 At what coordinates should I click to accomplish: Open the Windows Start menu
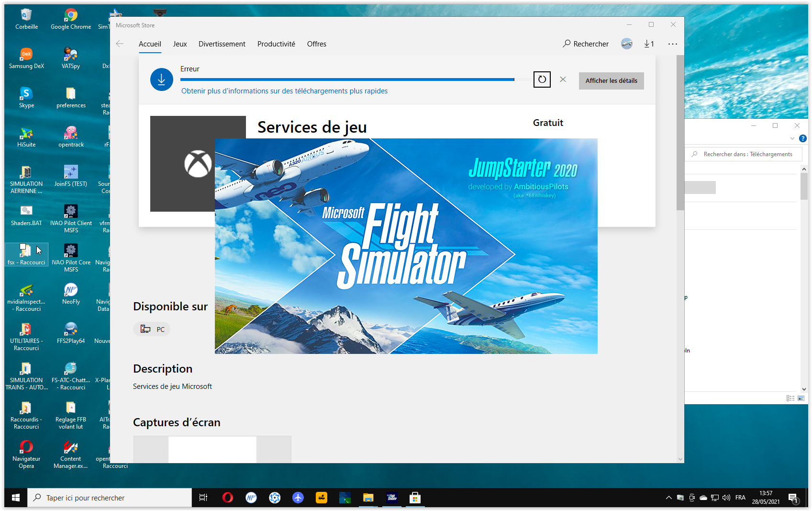[x=16, y=498]
